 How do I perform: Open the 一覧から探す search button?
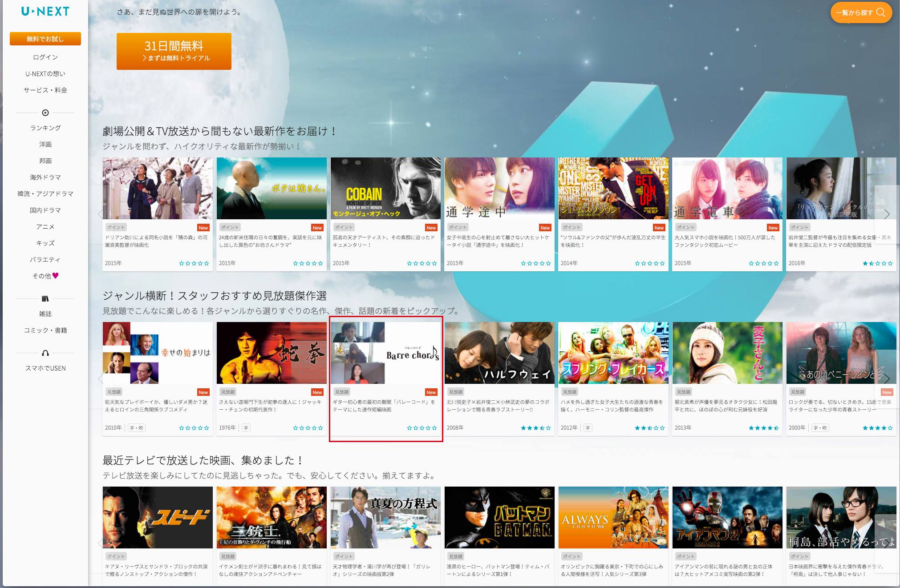click(x=861, y=12)
